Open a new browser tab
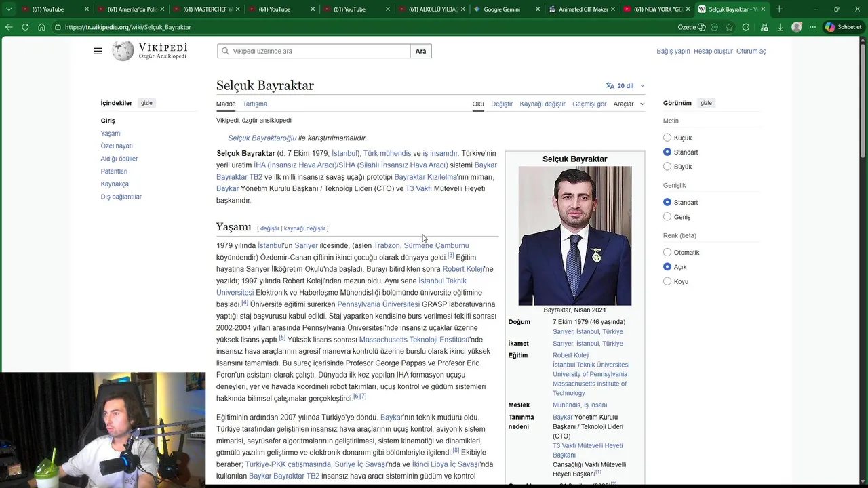Image resolution: width=868 pixels, height=488 pixels. [x=779, y=9]
